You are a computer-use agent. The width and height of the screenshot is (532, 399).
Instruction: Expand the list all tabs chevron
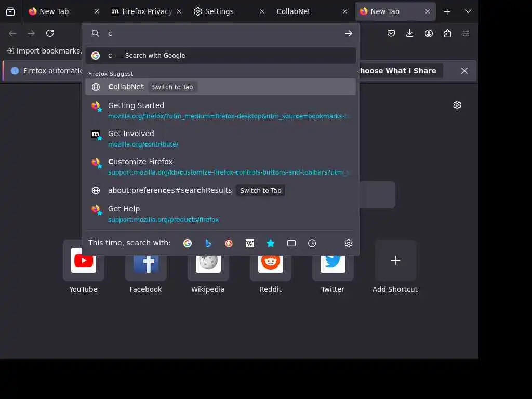click(468, 11)
